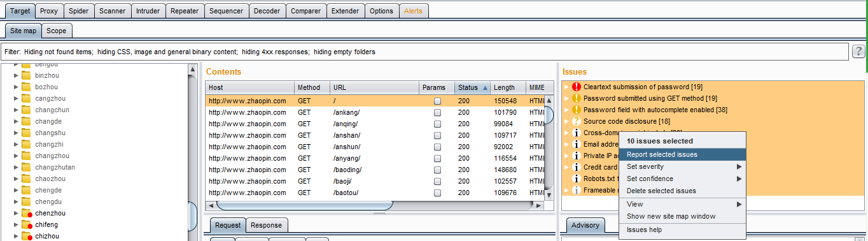Sort contents by Length column header
868x241 pixels.
click(508, 87)
